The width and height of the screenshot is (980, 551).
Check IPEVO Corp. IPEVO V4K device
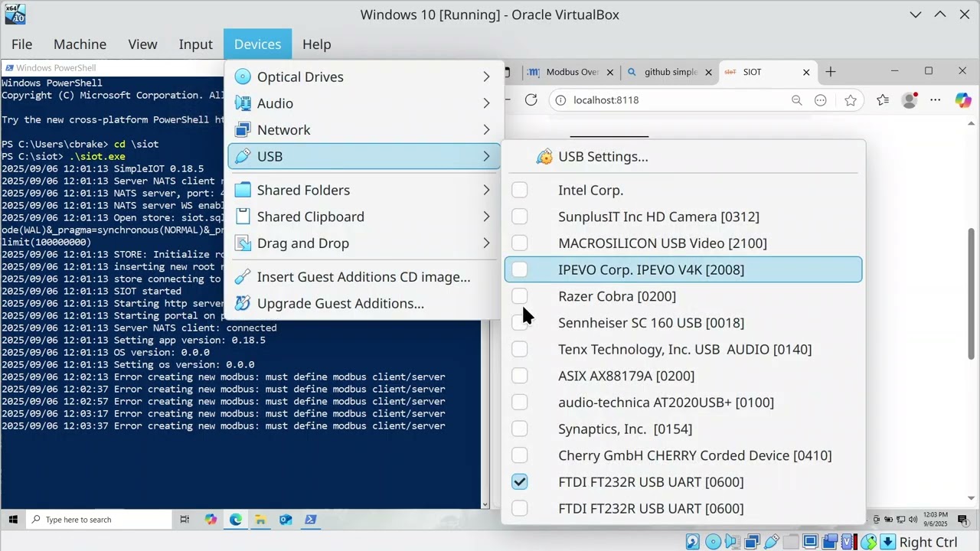[520, 269]
